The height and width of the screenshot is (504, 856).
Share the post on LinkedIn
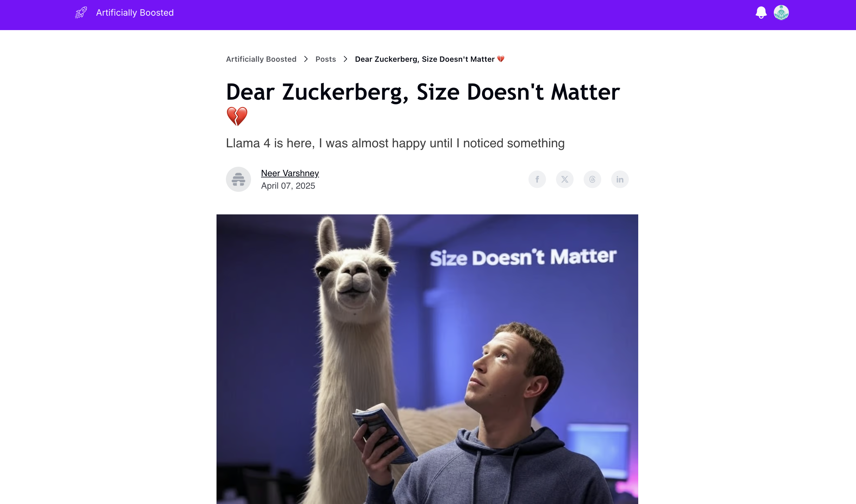[620, 179]
